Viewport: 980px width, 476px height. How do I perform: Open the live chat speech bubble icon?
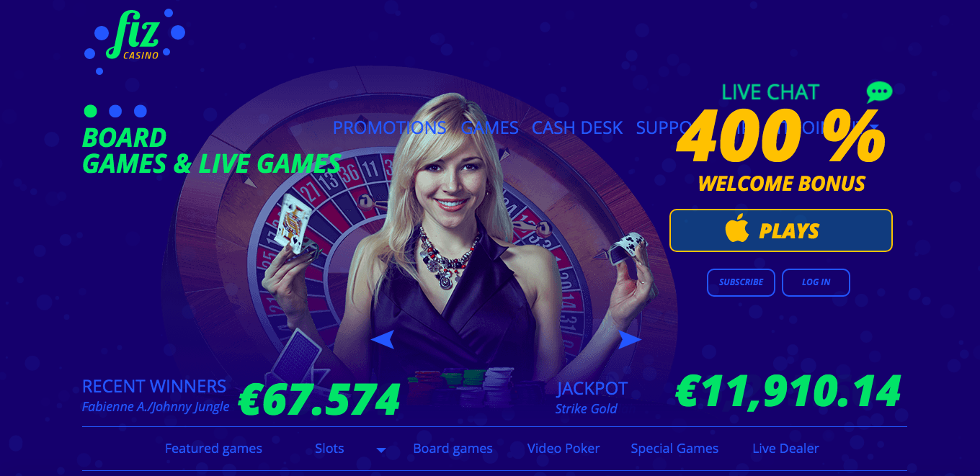point(879,92)
